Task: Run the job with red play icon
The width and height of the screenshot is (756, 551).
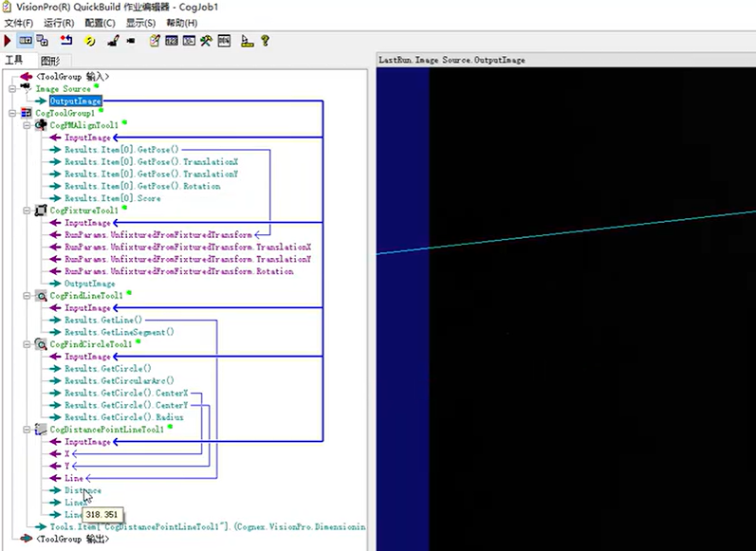Action: (x=8, y=41)
